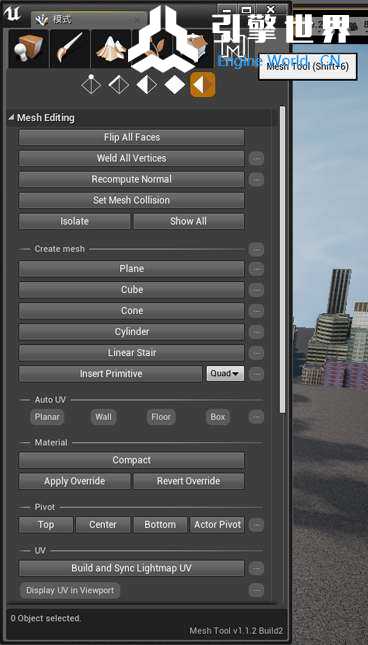Click Build and Sync Lightmap UV
Screen dimensions: 368x645
pyautogui.click(x=132, y=568)
